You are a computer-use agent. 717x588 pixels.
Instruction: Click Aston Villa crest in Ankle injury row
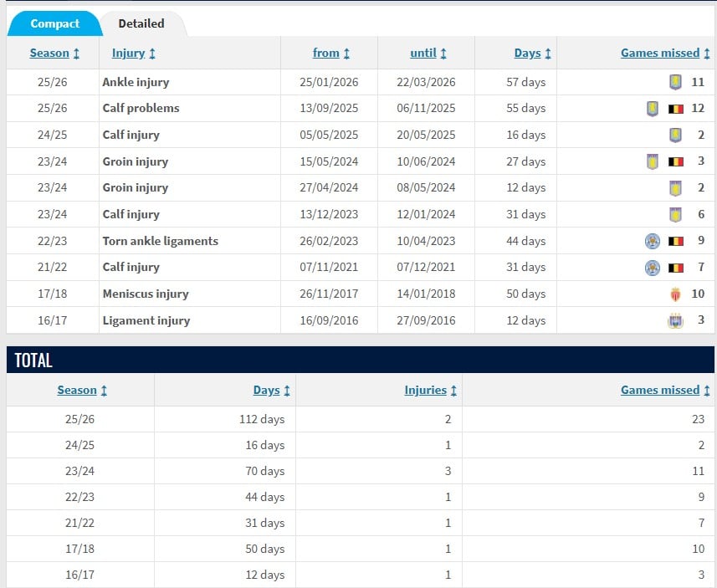pos(675,82)
